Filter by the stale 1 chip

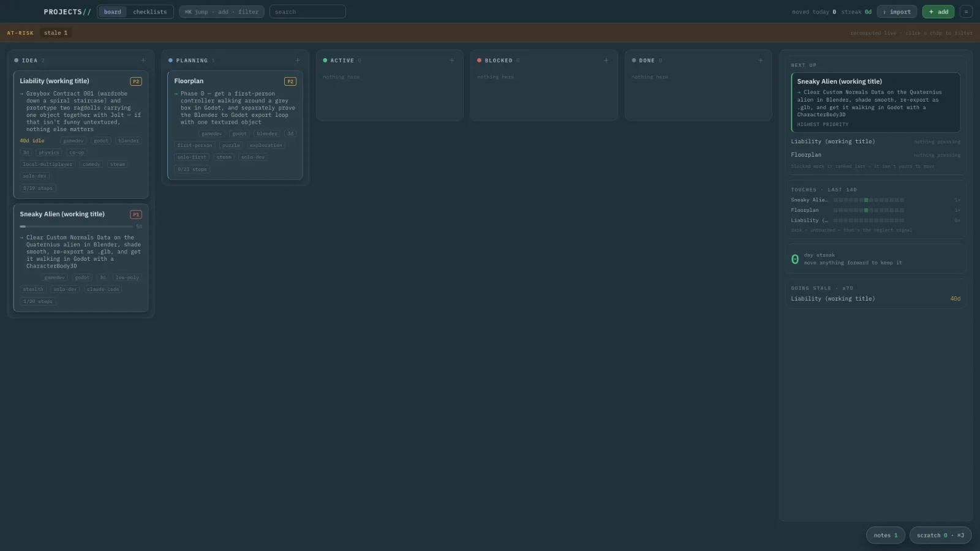tap(56, 33)
